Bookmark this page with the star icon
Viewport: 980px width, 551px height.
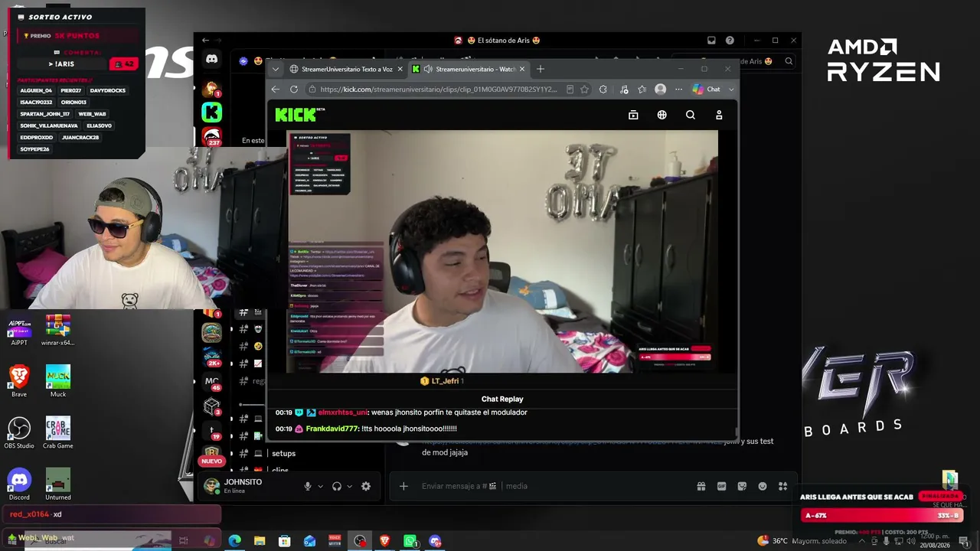pos(585,90)
